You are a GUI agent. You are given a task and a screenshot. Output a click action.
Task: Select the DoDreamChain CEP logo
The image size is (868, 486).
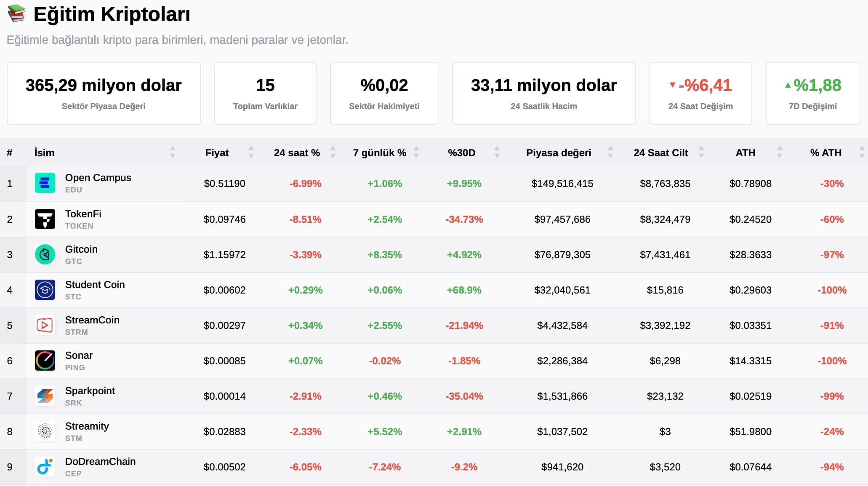pyautogui.click(x=44, y=467)
